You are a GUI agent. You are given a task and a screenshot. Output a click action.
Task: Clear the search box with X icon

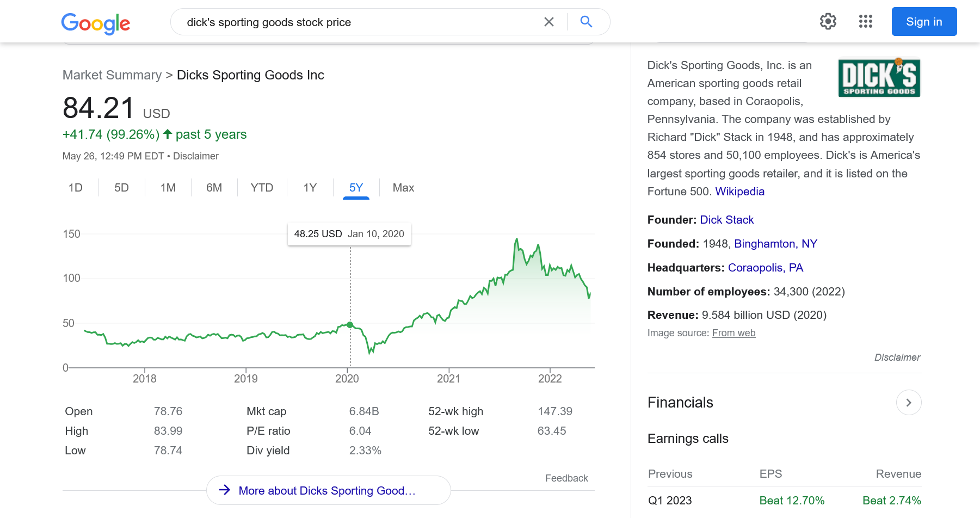[x=548, y=22]
